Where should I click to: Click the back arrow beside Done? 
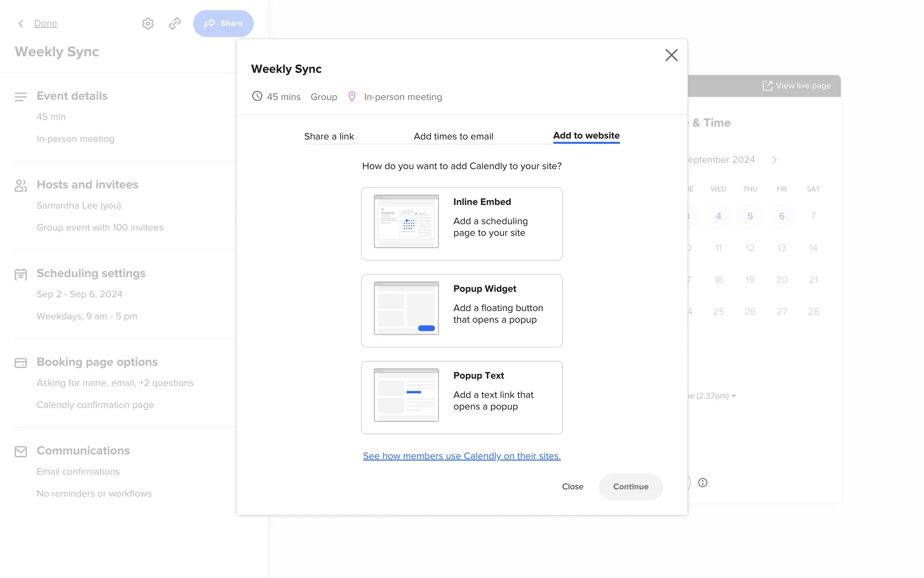[x=21, y=23]
